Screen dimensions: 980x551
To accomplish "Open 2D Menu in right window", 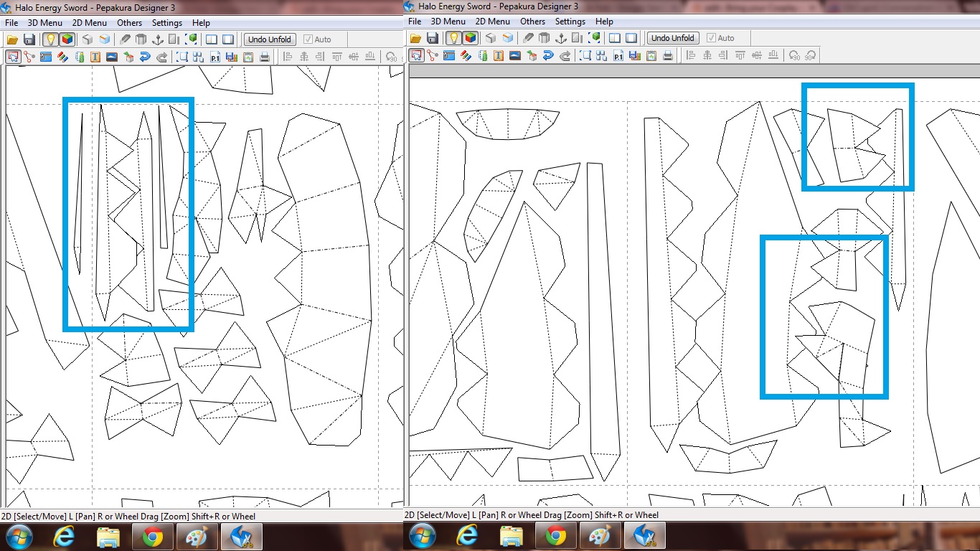I will click(493, 22).
